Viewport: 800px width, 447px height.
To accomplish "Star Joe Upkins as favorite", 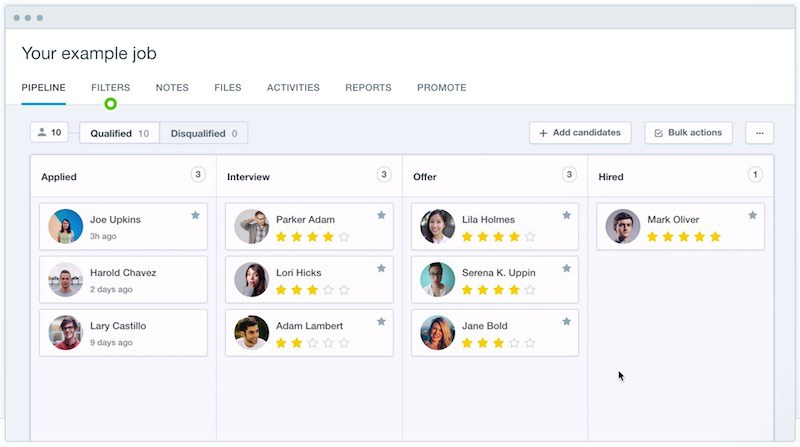I will click(x=195, y=215).
